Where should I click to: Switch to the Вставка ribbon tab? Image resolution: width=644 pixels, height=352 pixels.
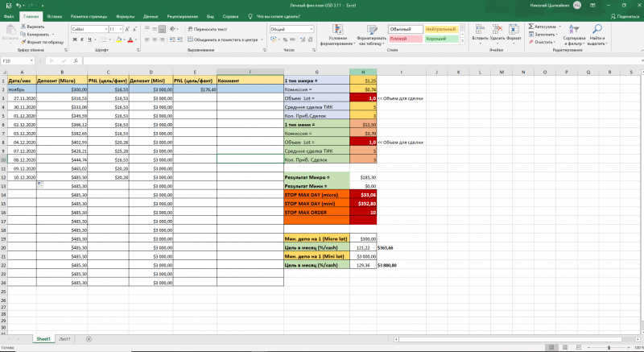[x=54, y=16]
